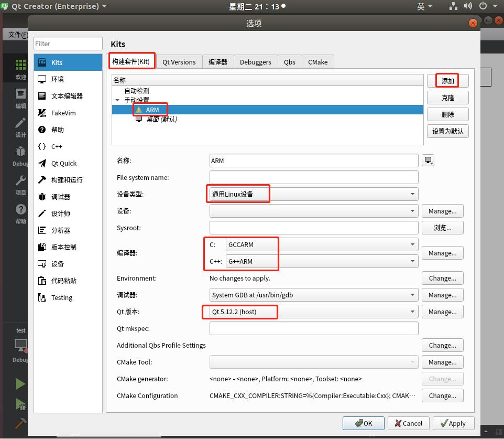The height and width of the screenshot is (439, 504).
Task: Switch to Debuggers tab
Action: (x=255, y=62)
